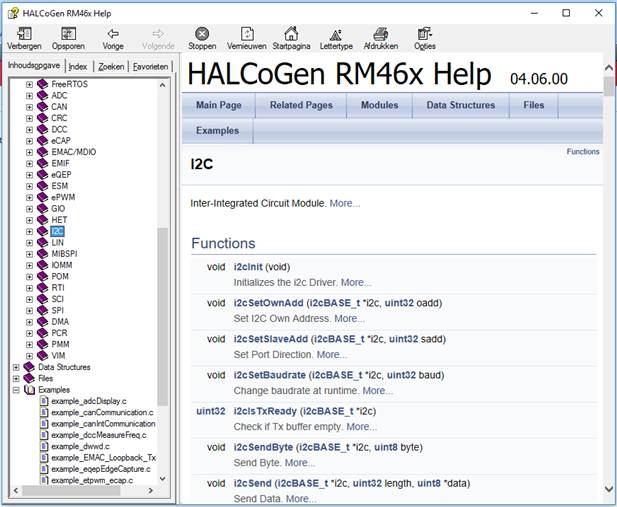617x507 pixels.
Task: Open the Files navigation tab
Action: pyautogui.click(x=534, y=105)
